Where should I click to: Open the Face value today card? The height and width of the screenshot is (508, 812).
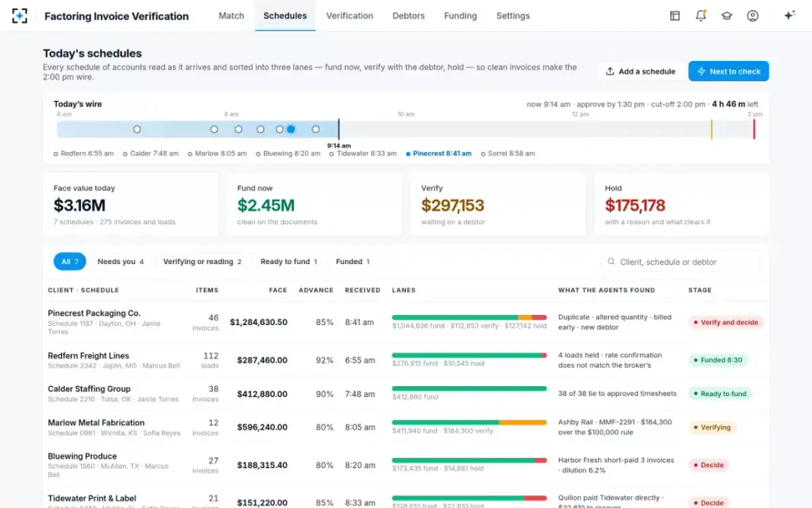tap(131, 204)
